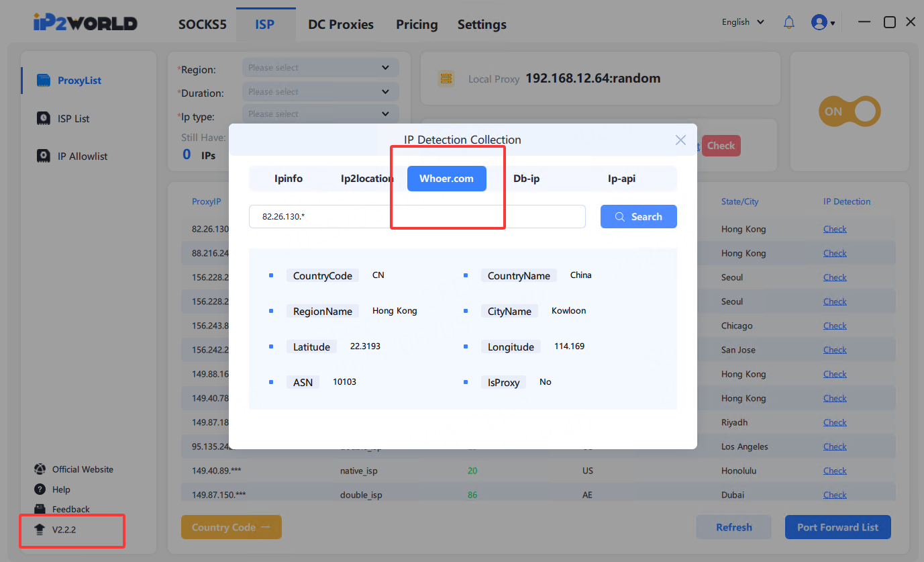
Task: Select the Ip2location detection tab
Action: (367, 179)
